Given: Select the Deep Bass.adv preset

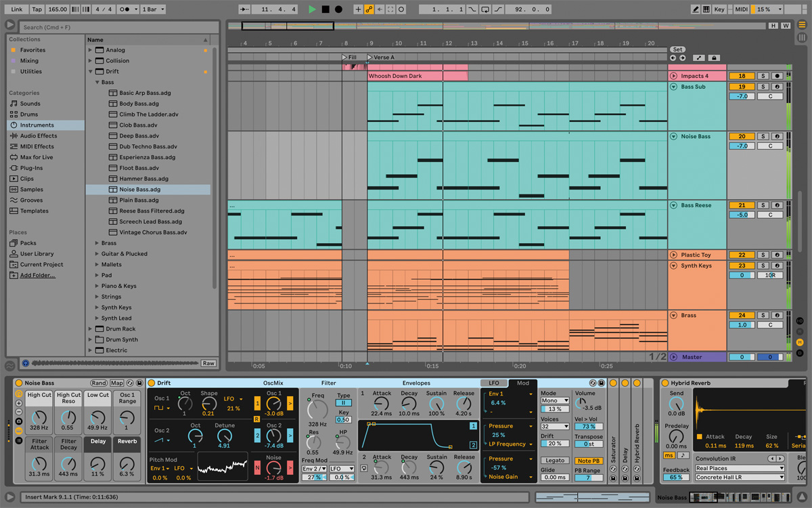Looking at the screenshot, I should coord(139,136).
